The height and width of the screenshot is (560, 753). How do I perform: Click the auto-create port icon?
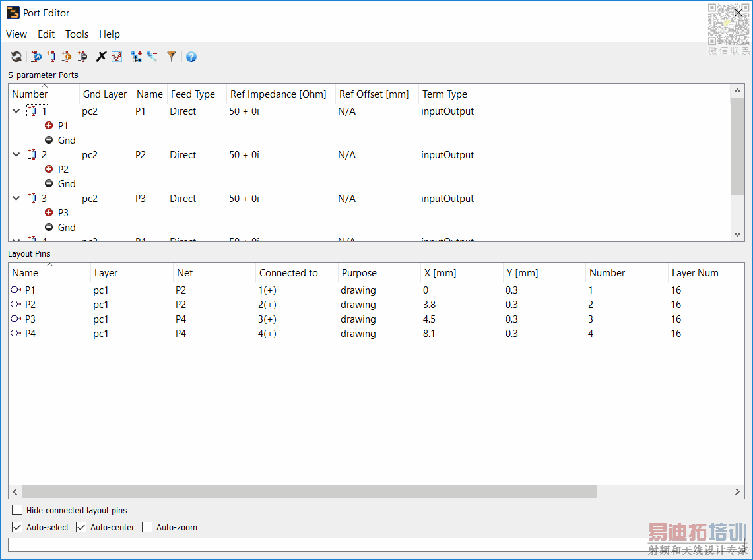36,57
